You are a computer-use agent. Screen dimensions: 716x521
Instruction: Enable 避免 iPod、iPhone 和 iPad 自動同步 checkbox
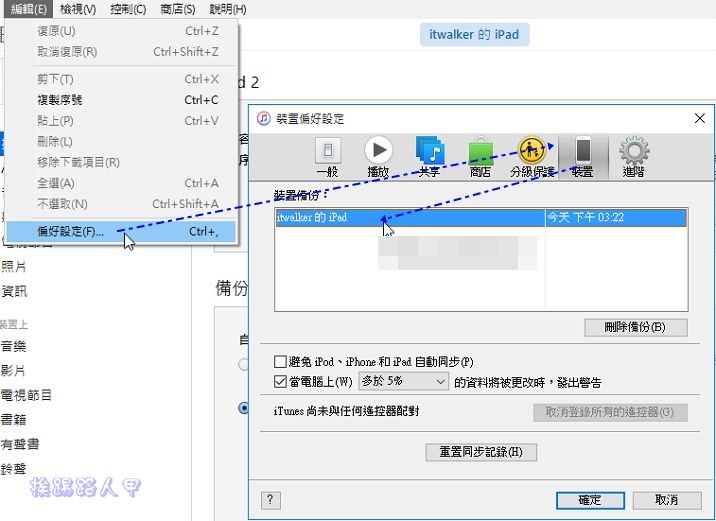pos(280,362)
